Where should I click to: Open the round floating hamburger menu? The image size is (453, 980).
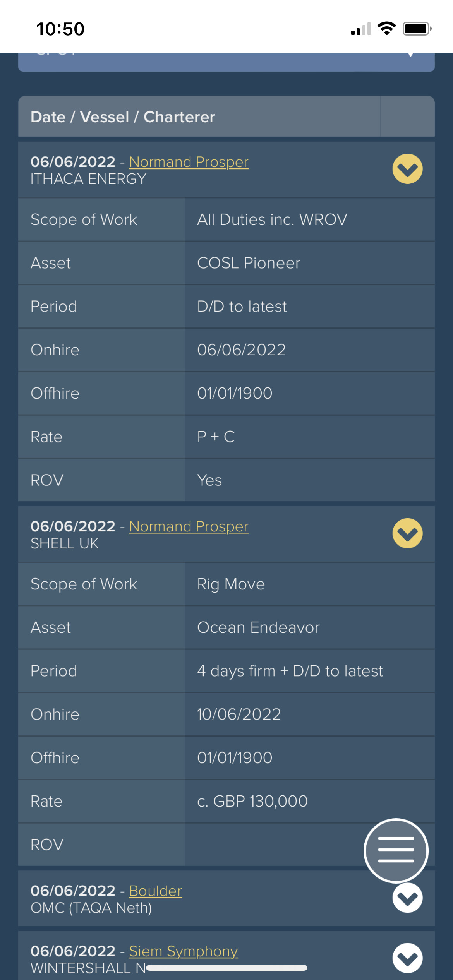click(x=396, y=850)
